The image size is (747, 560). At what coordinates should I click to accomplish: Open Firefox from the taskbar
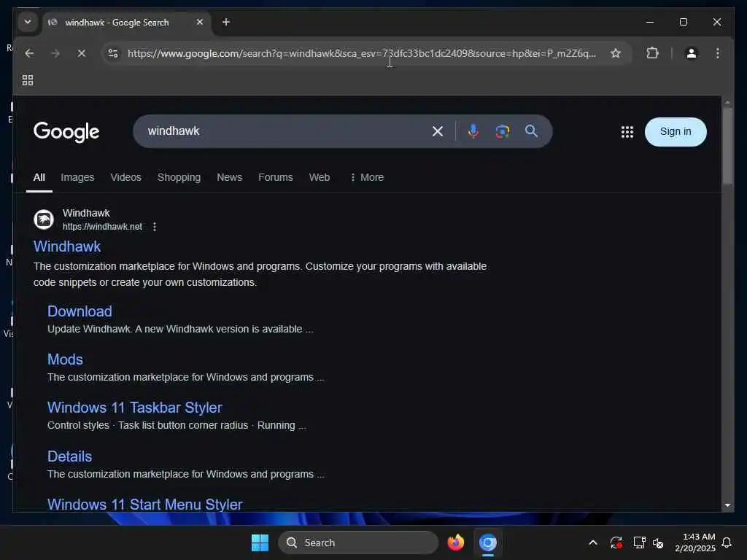(455, 542)
